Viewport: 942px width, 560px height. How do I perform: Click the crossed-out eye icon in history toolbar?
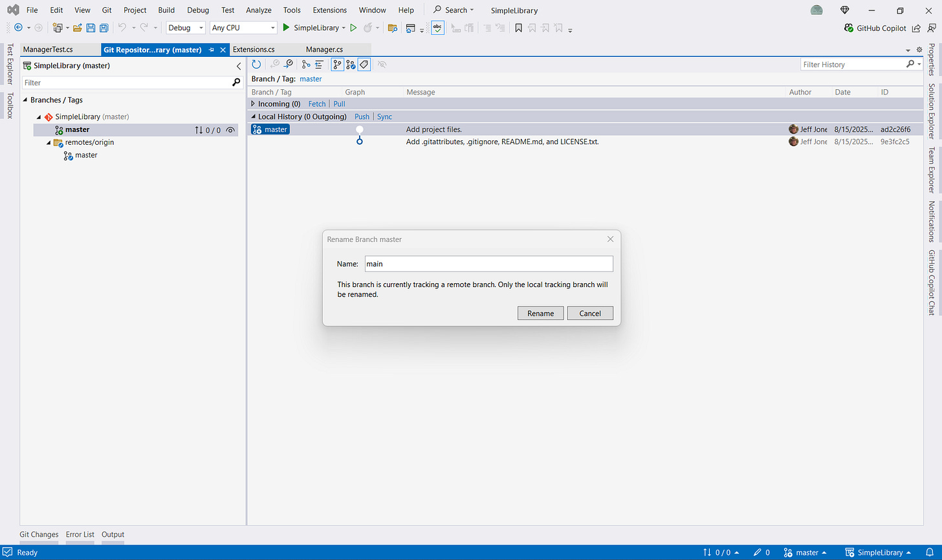(382, 64)
